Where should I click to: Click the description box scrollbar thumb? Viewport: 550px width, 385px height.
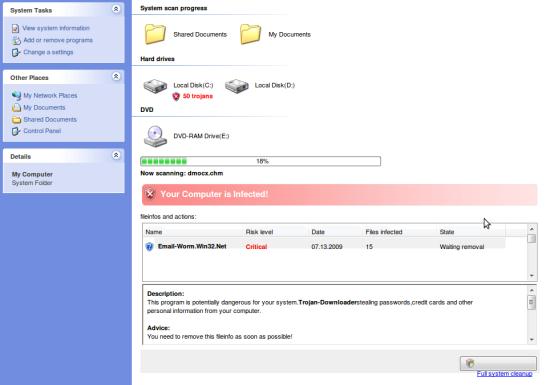[532, 302]
